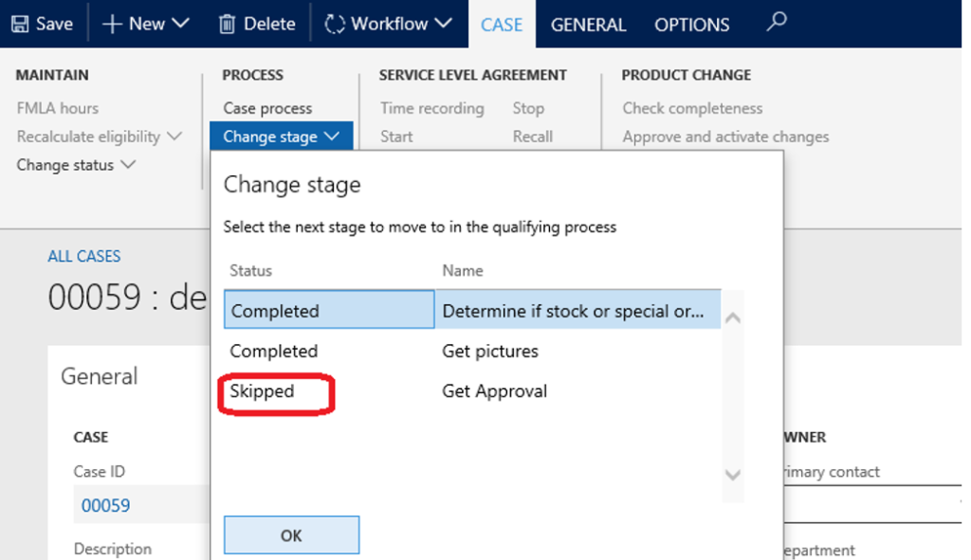Recall the service level agreement
Image resolution: width=971 pixels, height=560 pixels.
click(x=533, y=136)
